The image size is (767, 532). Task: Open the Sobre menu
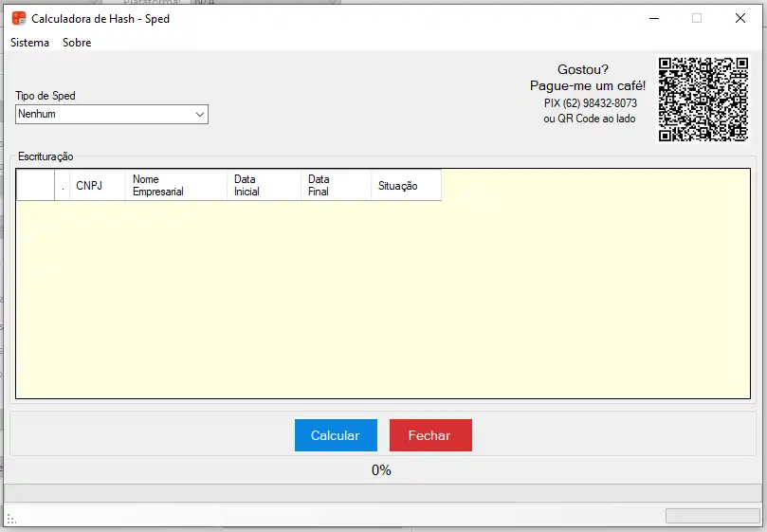tap(77, 43)
